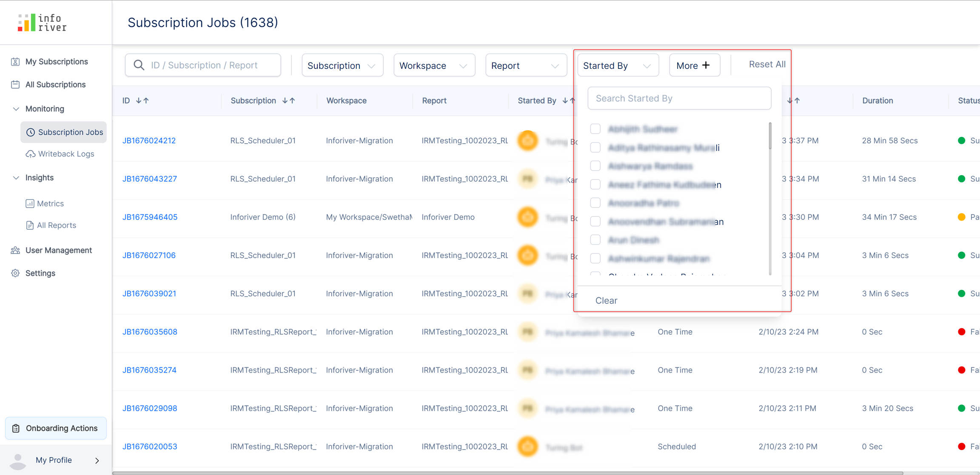Click the Inforiver logo icon
This screenshot has height=475, width=980.
[26, 23]
